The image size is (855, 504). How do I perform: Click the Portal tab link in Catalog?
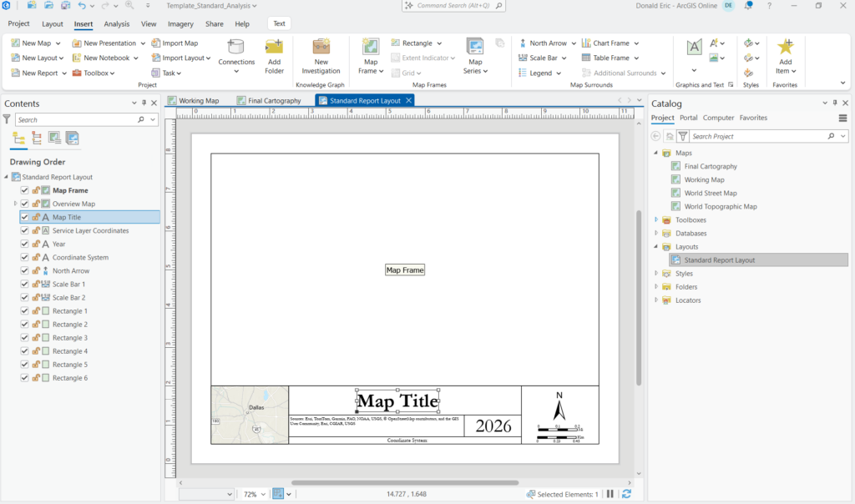(x=688, y=118)
